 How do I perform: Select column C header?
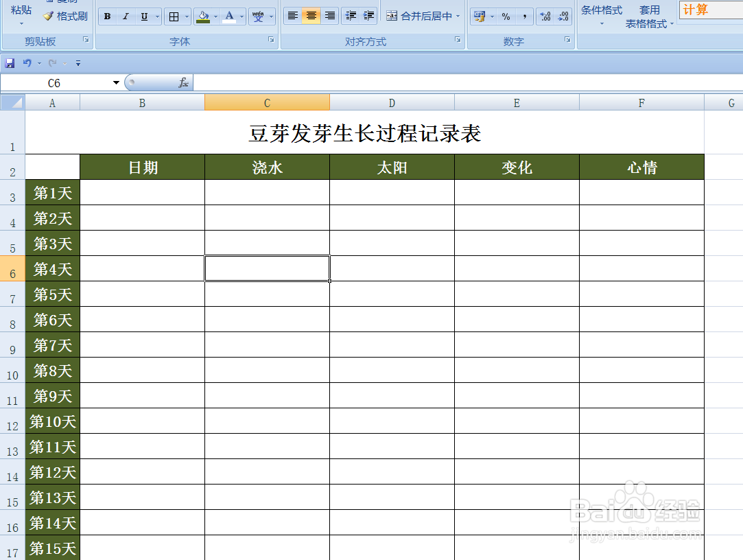coord(268,103)
